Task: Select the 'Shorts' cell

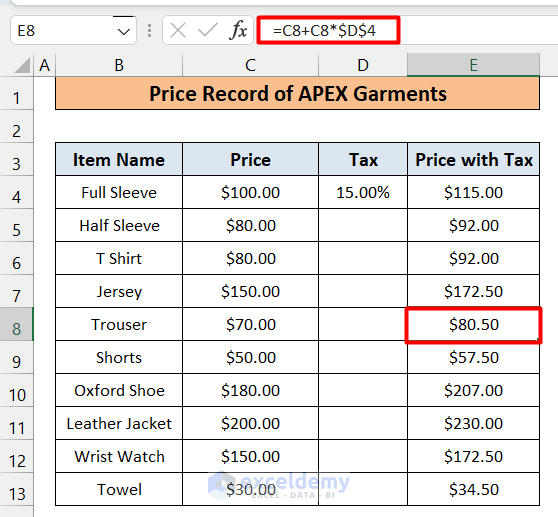Action: pyautogui.click(x=119, y=357)
